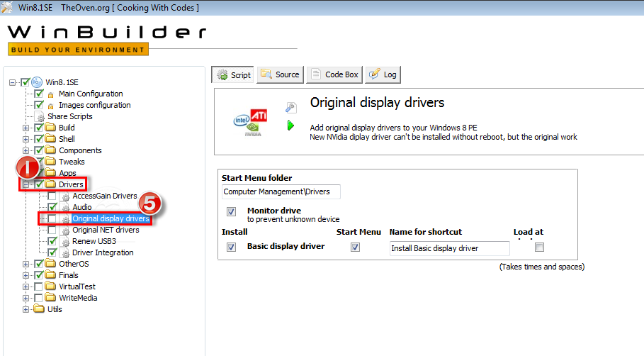Click the gear icon beside AccessGain Drivers
Image resolution: width=644 pixels, height=356 pixels.
tap(65, 197)
